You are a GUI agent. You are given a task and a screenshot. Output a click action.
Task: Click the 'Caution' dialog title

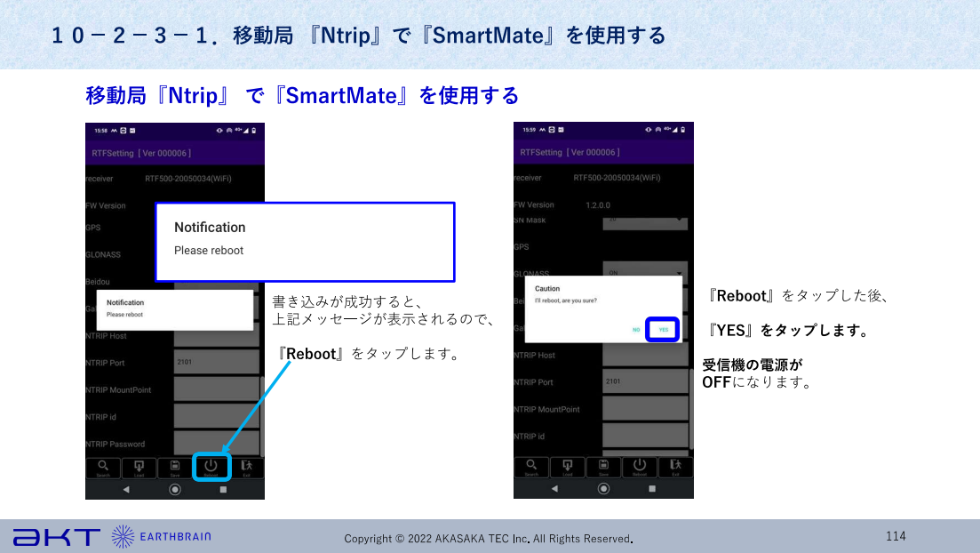(x=547, y=288)
